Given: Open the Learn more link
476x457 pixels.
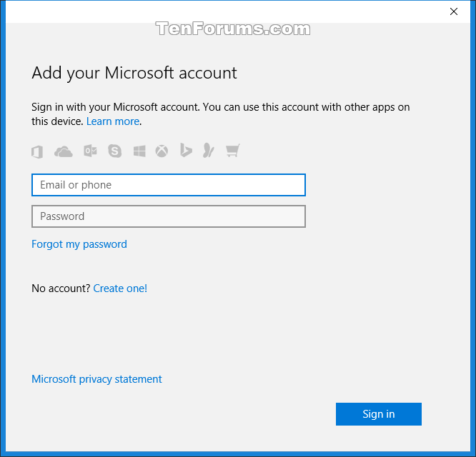Looking at the screenshot, I should 113,121.
